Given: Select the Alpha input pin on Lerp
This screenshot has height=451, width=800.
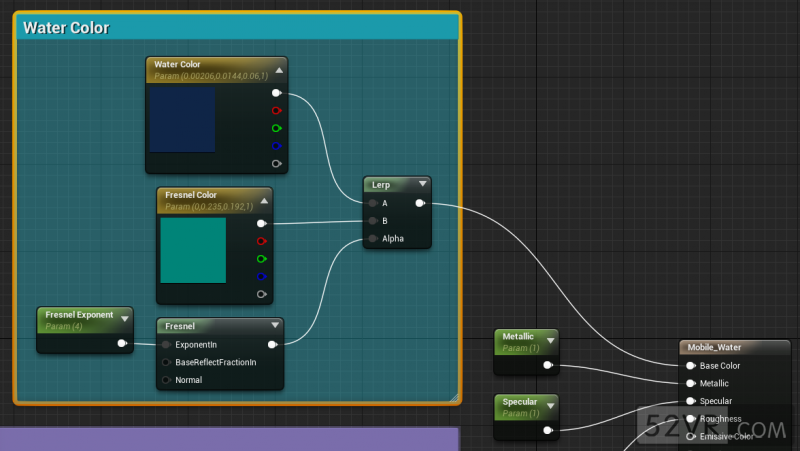Looking at the screenshot, I should click(x=373, y=239).
